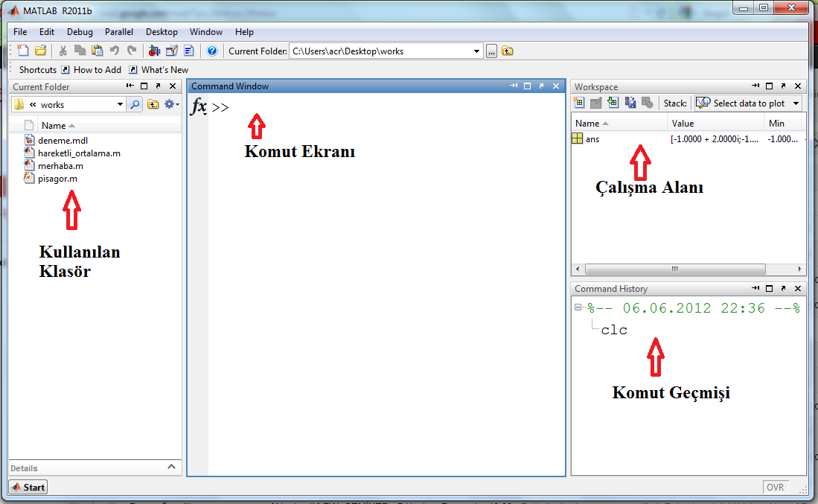The width and height of the screenshot is (818, 504).
Task: Open the File menu
Action: tap(20, 32)
